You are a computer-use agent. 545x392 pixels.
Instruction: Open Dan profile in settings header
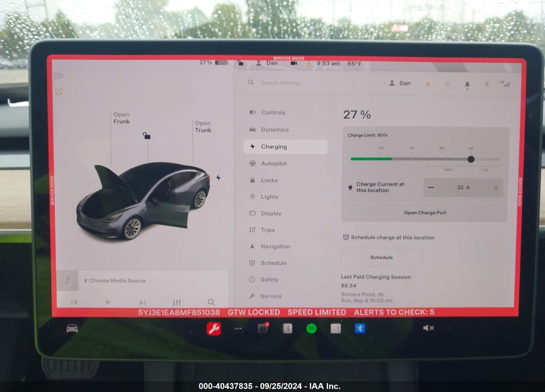coord(400,83)
